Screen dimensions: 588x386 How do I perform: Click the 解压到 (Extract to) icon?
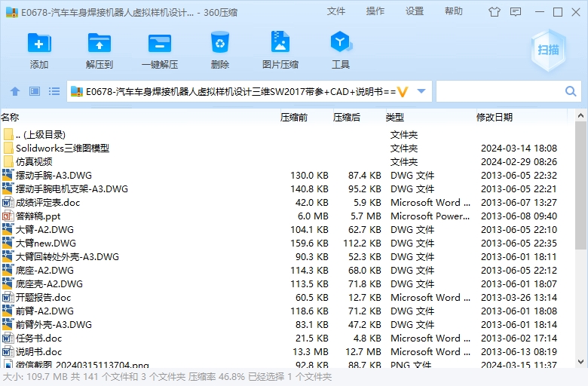pos(99,43)
